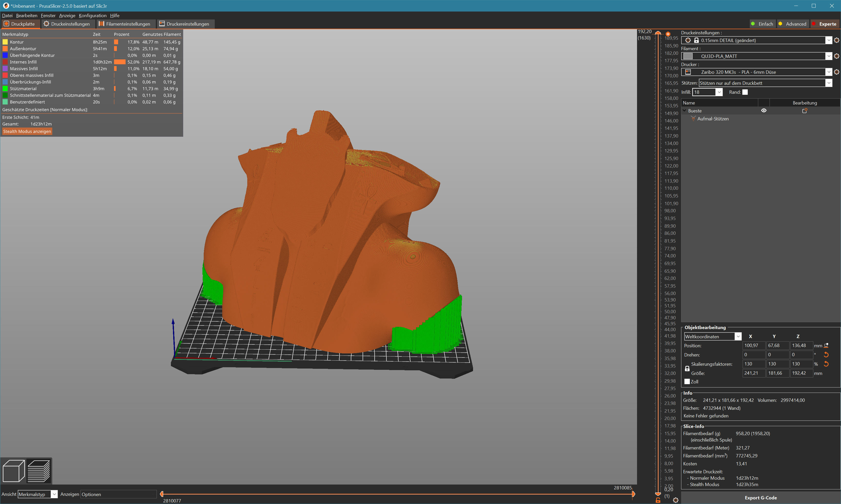Open the Infill percentage dropdown
The width and height of the screenshot is (841, 504).
click(719, 92)
